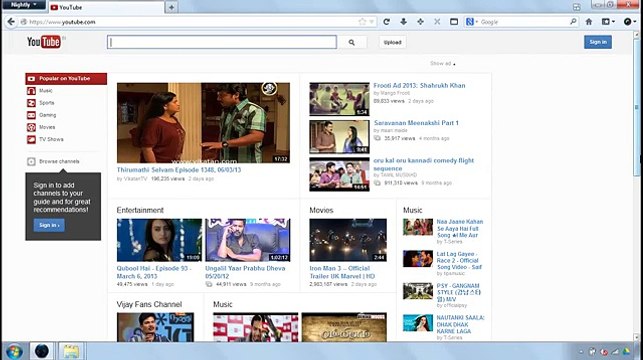The width and height of the screenshot is (643, 360).
Task: Open the file explorer icon in taskbar
Action: (x=71, y=351)
